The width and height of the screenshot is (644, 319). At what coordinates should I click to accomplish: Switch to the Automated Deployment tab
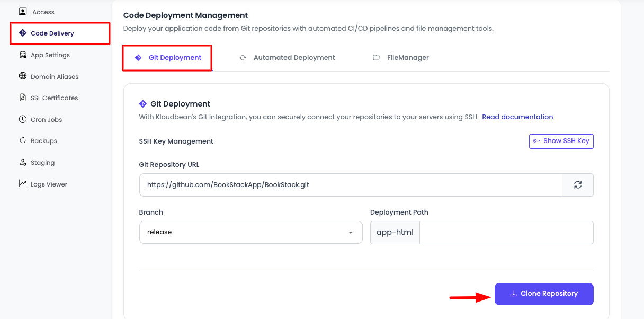tap(287, 57)
